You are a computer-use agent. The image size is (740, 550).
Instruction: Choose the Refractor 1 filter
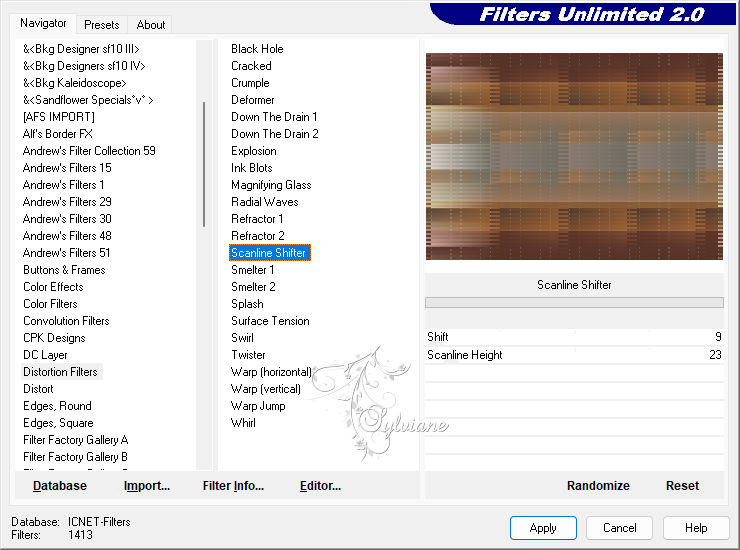pyautogui.click(x=257, y=219)
